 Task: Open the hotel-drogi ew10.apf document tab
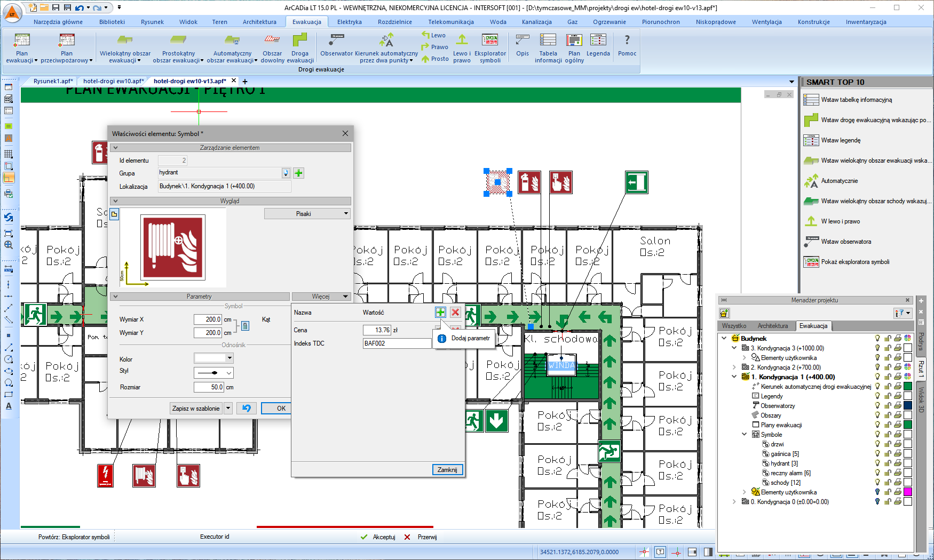click(113, 81)
